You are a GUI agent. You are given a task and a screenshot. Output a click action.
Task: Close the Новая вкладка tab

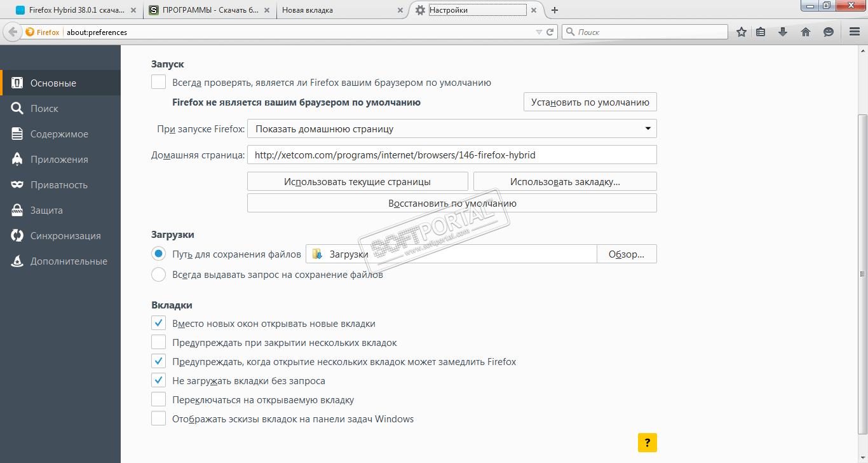click(400, 10)
